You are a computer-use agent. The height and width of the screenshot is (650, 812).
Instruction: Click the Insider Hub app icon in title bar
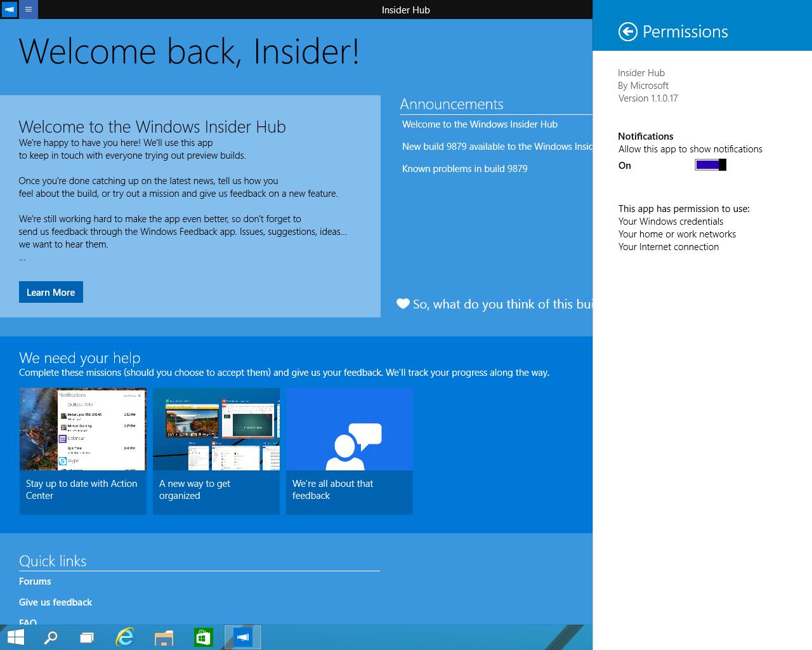pyautogui.click(x=10, y=10)
